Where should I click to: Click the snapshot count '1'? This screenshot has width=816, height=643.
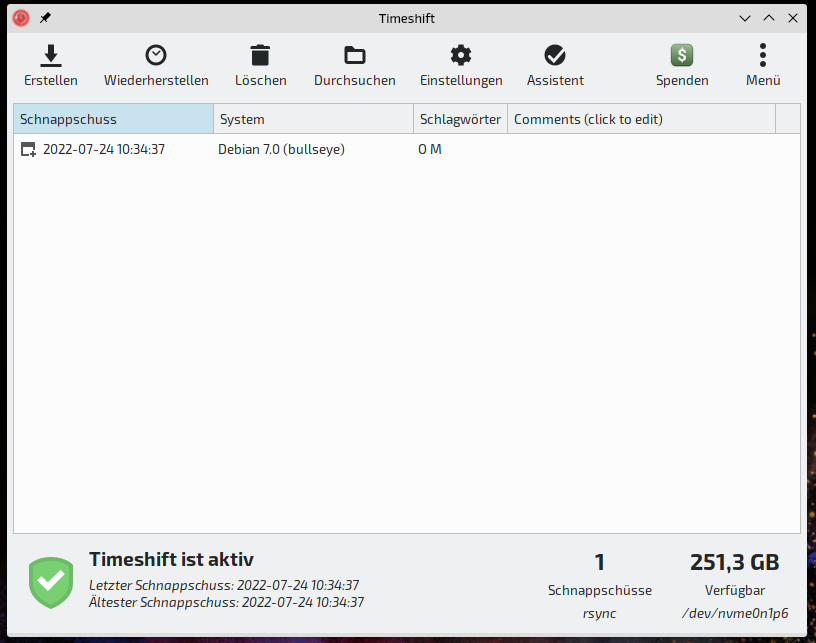pyautogui.click(x=600, y=562)
